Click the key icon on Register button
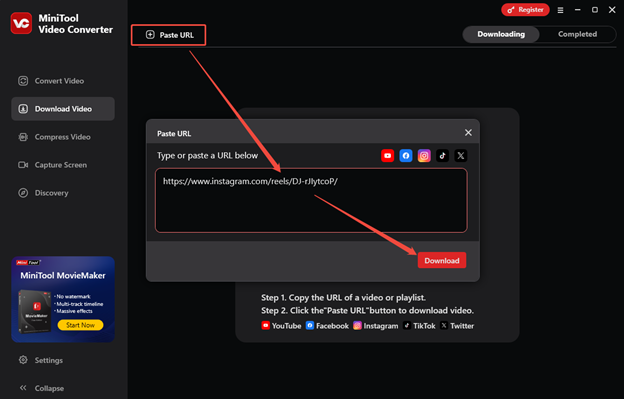Viewport: 624px width, 399px height. tap(511, 10)
